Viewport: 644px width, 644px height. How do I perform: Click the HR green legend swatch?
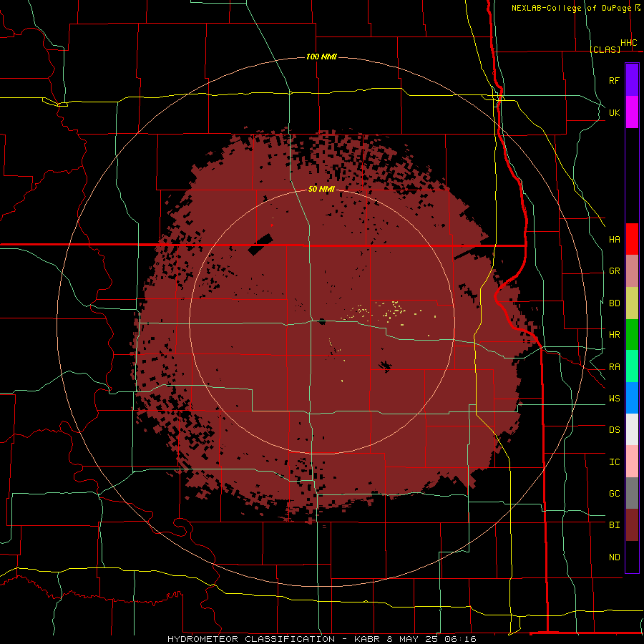[632, 335]
